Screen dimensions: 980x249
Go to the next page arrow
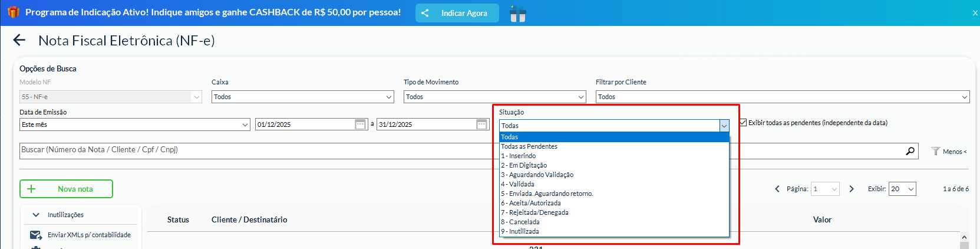[x=852, y=189]
